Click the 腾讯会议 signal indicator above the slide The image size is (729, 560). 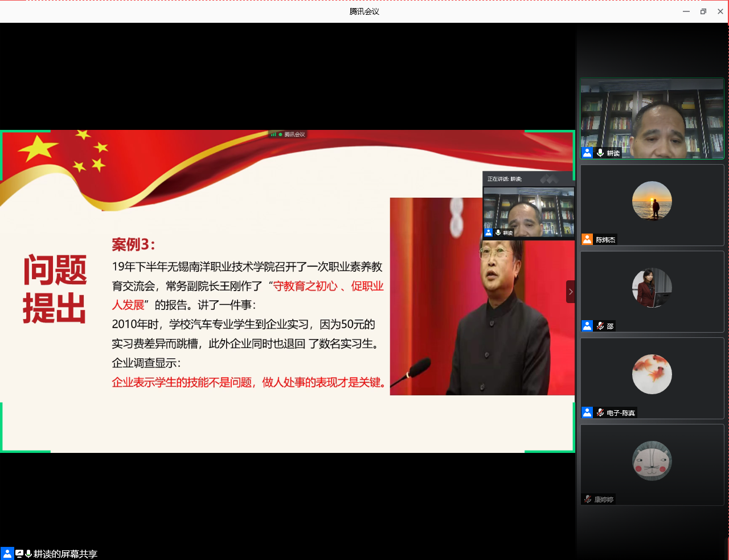click(x=288, y=134)
